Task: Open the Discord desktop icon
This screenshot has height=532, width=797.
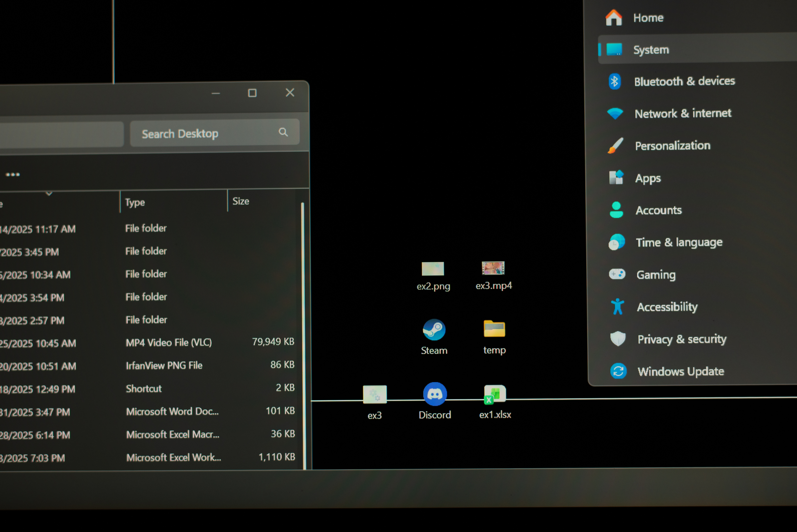Action: [x=435, y=394]
